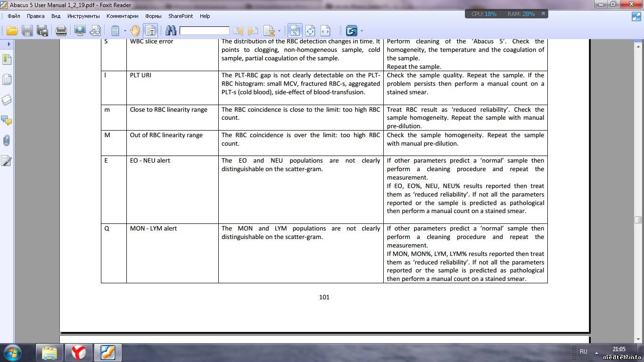Click the binoculars search icon

point(171,31)
